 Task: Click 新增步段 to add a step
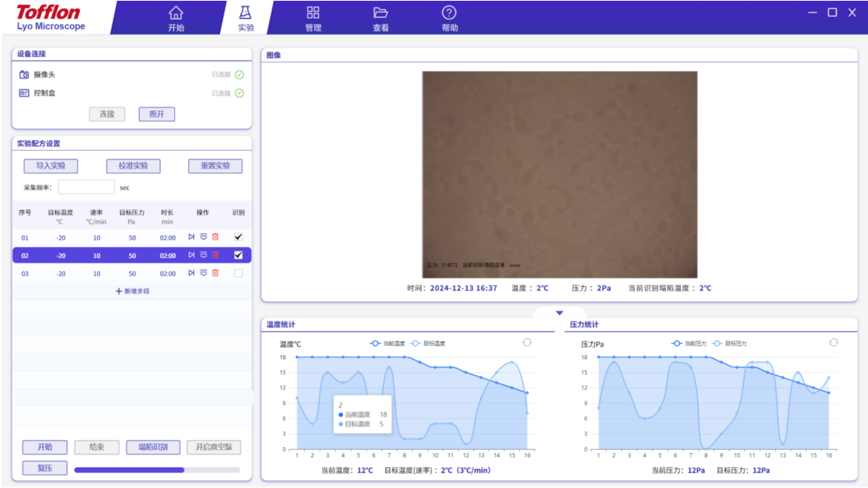click(133, 291)
